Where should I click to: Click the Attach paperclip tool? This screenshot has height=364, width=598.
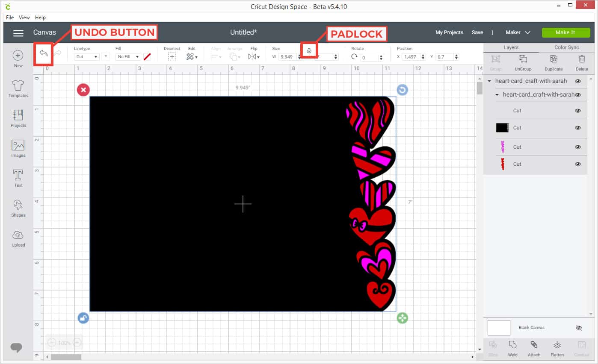[534, 349]
